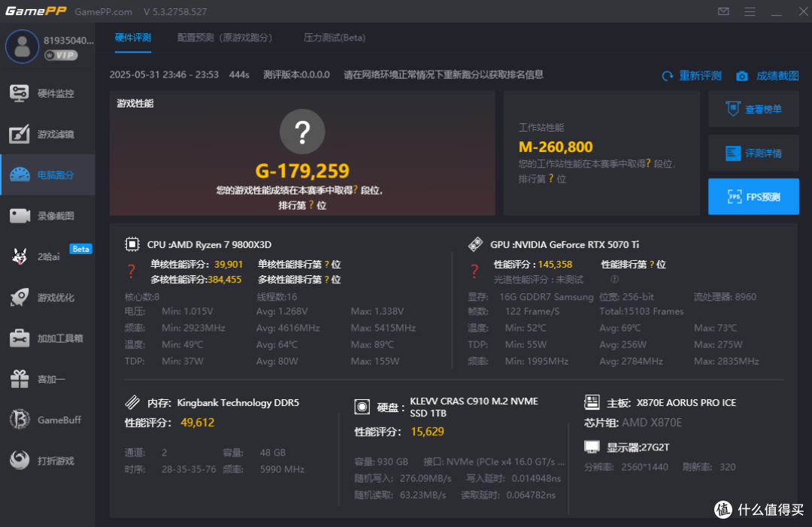Click the CPU chip icon
The width and height of the screenshot is (812, 527).
(132, 244)
